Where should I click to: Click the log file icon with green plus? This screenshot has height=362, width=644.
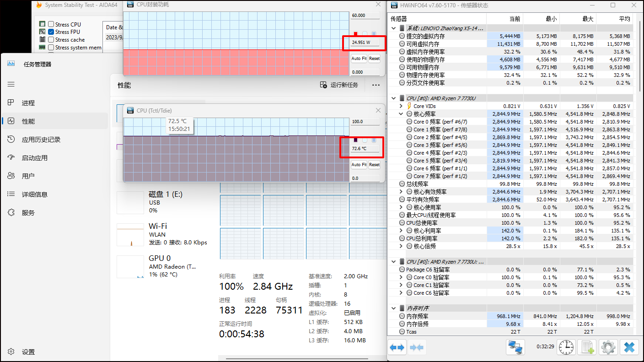tap(588, 348)
